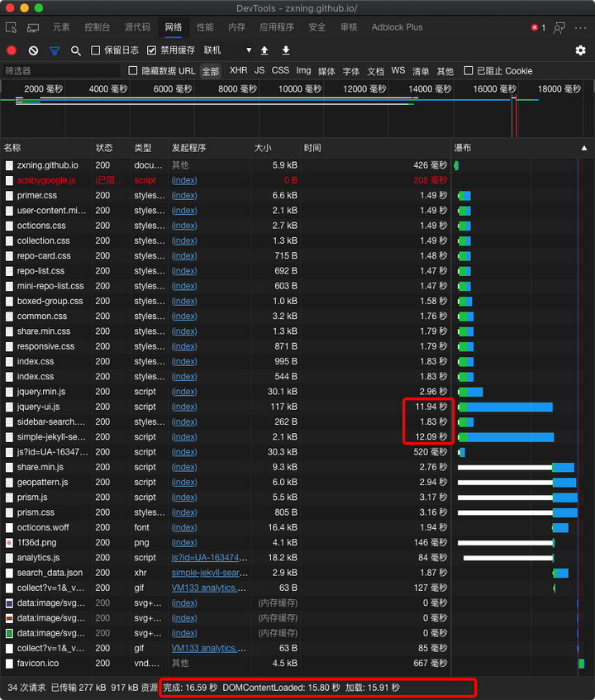Click in the filter (筛选器) text field
Viewport: 595px width, 700px height.
point(61,70)
